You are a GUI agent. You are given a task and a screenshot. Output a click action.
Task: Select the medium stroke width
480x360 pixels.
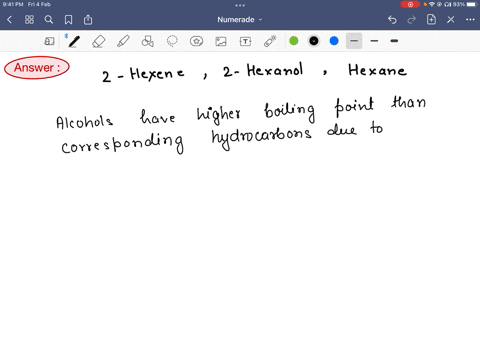[374, 41]
